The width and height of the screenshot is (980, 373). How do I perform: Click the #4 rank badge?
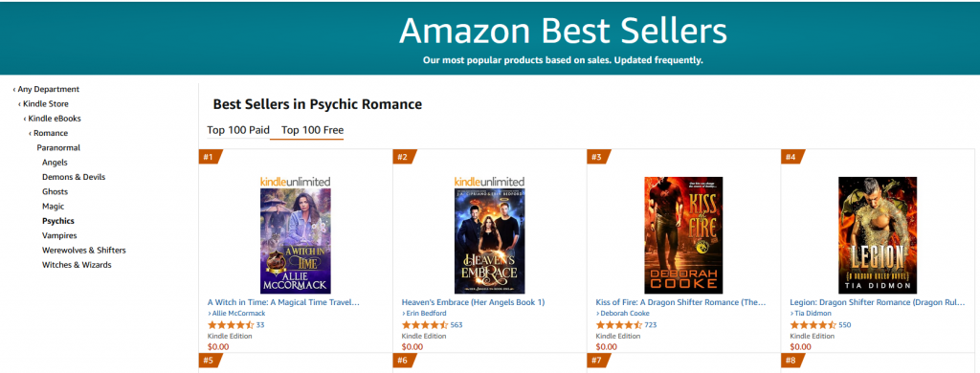[x=791, y=157]
